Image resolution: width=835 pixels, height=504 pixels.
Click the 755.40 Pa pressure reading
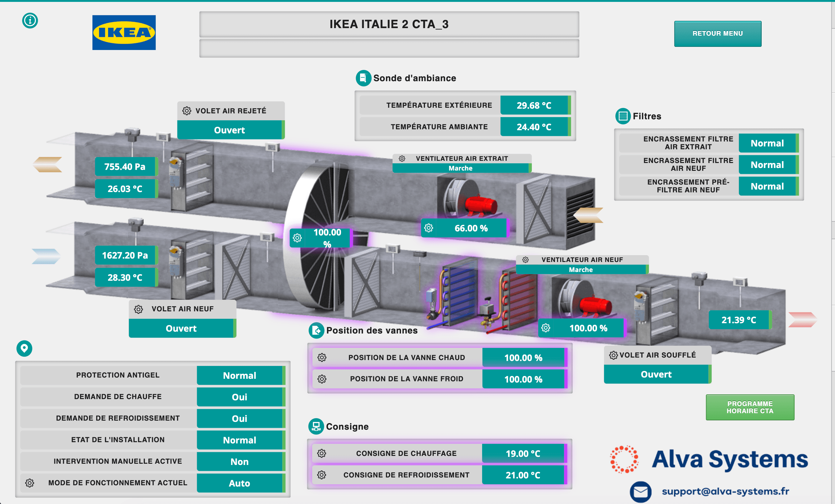[x=126, y=166]
